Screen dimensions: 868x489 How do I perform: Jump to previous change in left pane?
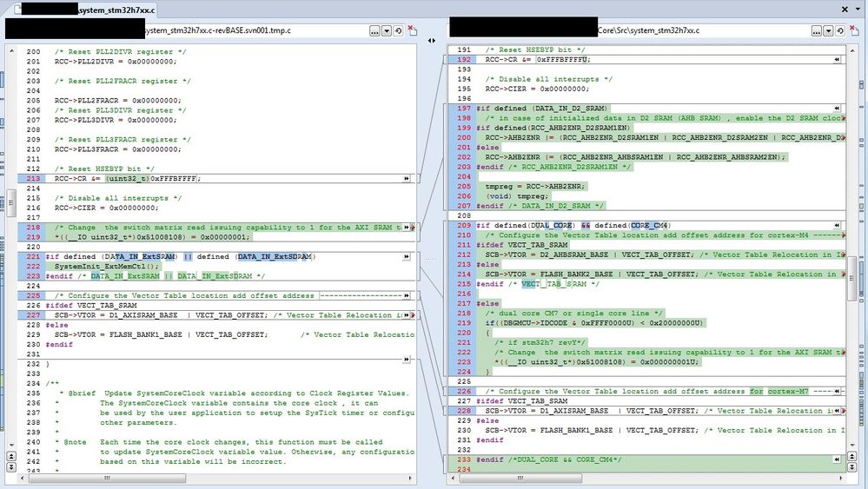coord(11,456)
